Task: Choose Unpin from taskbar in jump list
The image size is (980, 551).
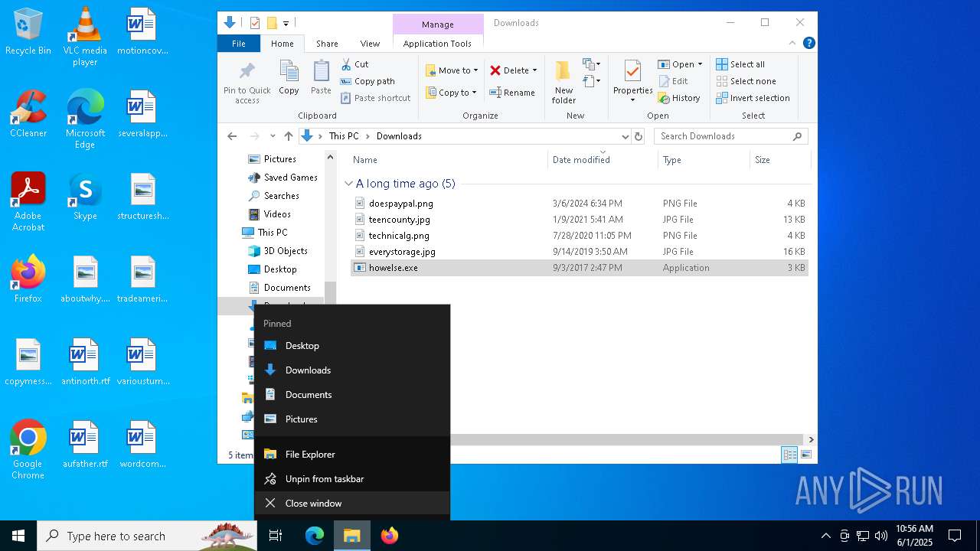Action: click(x=352, y=479)
